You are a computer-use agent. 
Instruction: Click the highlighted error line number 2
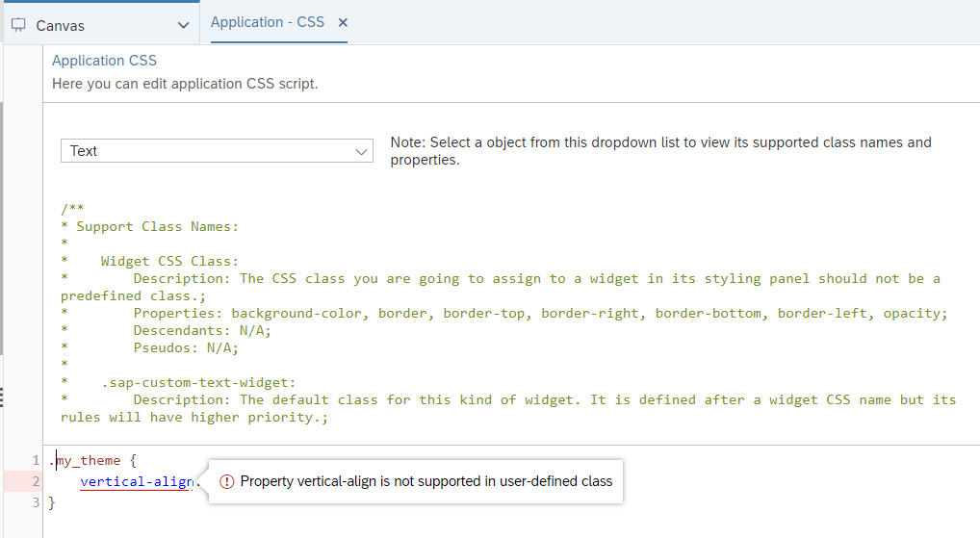pos(36,481)
